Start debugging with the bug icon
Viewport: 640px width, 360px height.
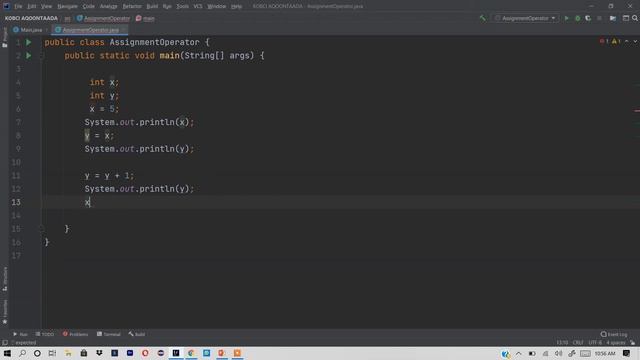(x=577, y=18)
